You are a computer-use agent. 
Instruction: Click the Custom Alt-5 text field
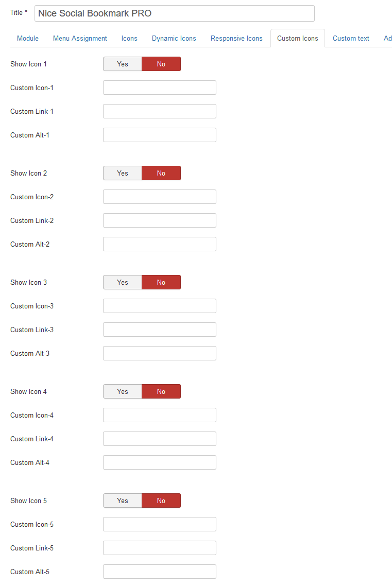tap(159, 572)
